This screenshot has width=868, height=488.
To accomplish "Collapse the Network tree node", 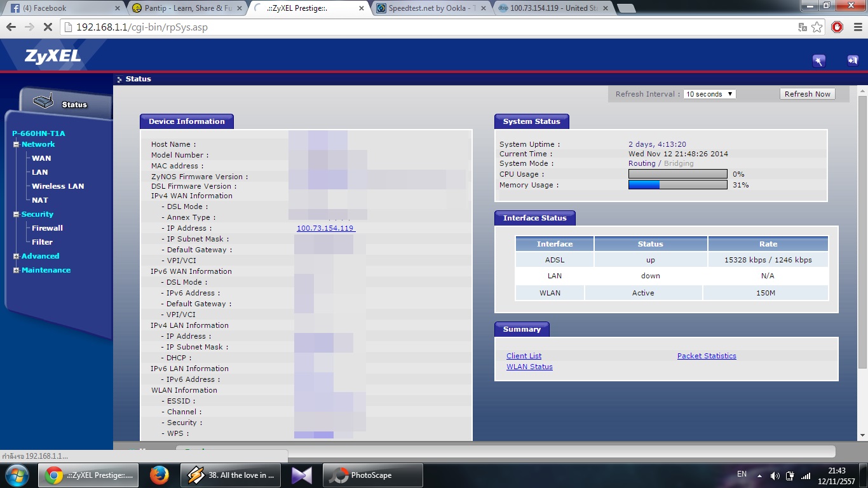I will coord(17,145).
